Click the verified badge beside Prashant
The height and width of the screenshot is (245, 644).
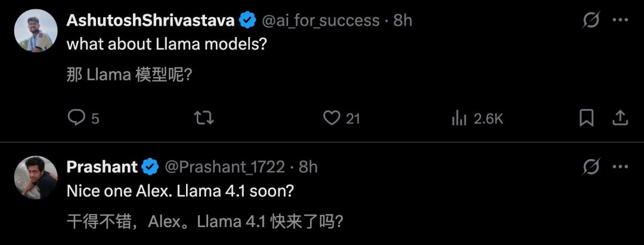pyautogui.click(x=150, y=167)
